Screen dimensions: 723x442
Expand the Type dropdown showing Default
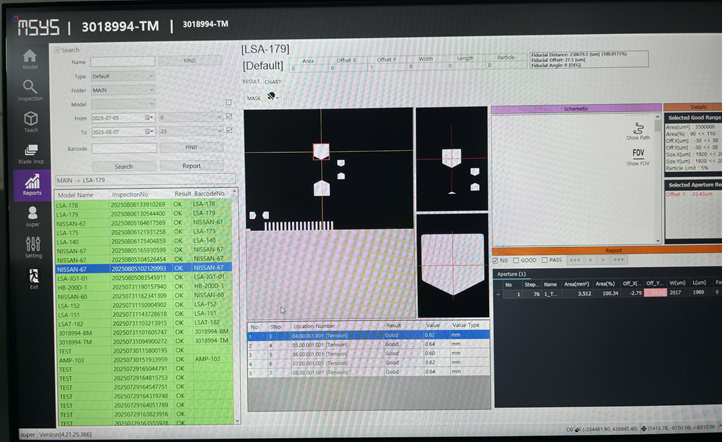click(122, 76)
